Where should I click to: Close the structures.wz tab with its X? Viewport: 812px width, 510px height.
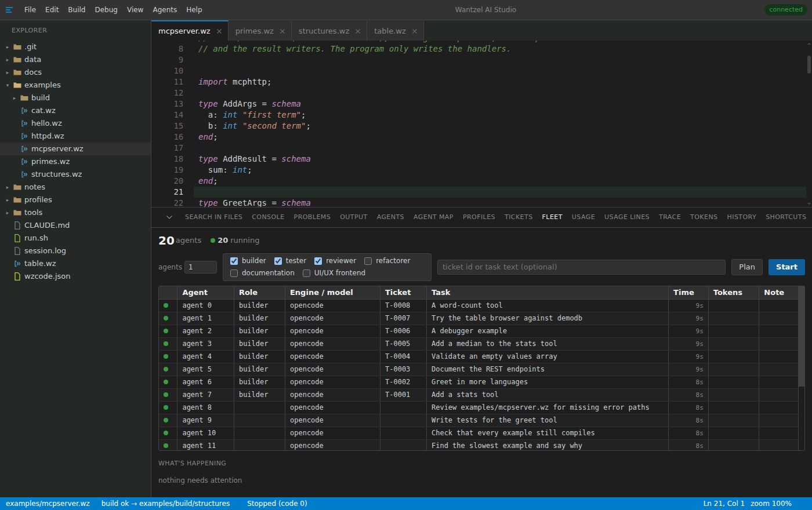click(358, 31)
